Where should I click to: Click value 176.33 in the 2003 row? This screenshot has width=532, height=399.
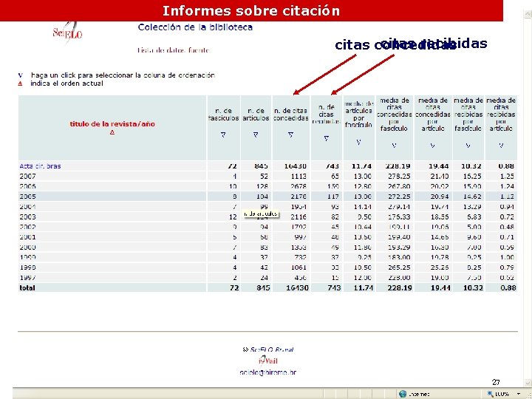tap(399, 216)
